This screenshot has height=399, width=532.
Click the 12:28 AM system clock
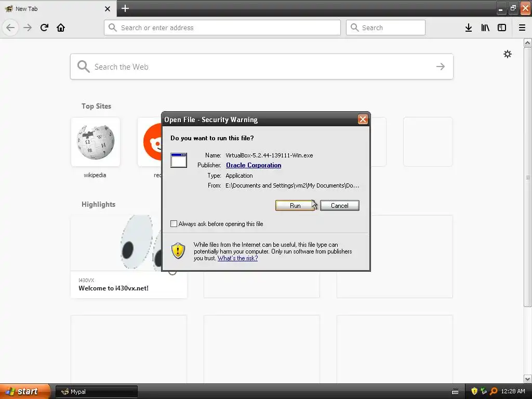tap(513, 391)
